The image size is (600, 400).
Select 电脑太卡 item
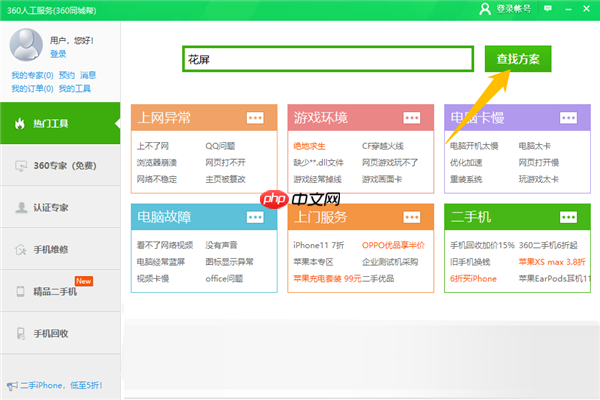point(535,146)
